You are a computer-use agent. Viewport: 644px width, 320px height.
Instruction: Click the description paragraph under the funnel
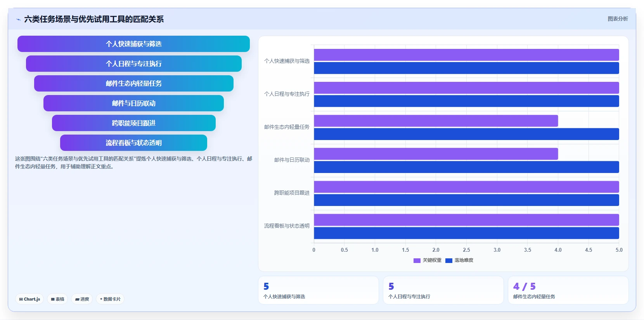(133, 163)
